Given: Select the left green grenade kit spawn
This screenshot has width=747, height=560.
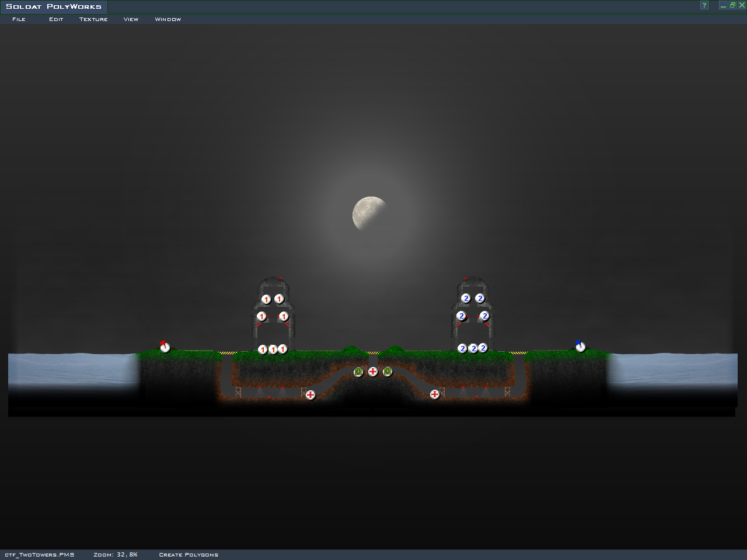Looking at the screenshot, I should 358,372.
